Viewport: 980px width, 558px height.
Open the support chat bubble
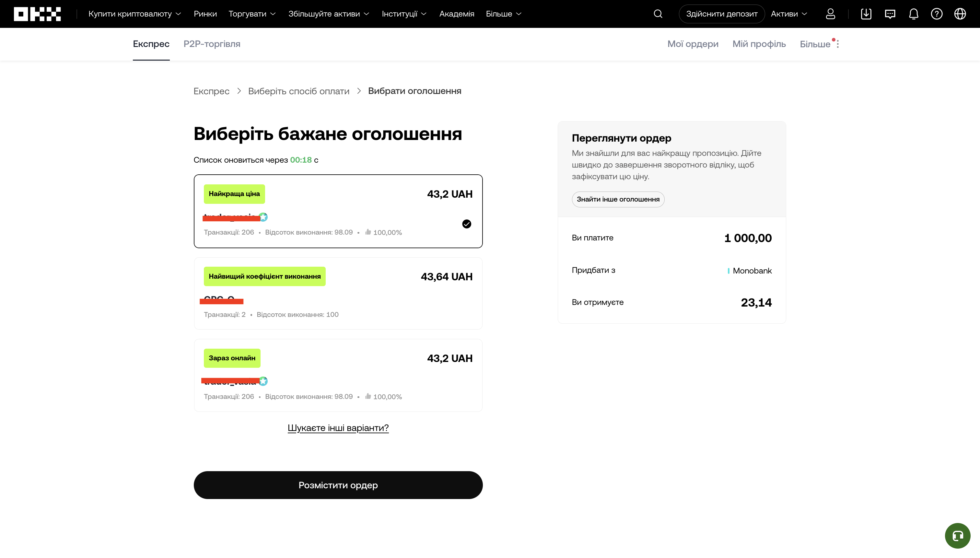click(x=957, y=535)
